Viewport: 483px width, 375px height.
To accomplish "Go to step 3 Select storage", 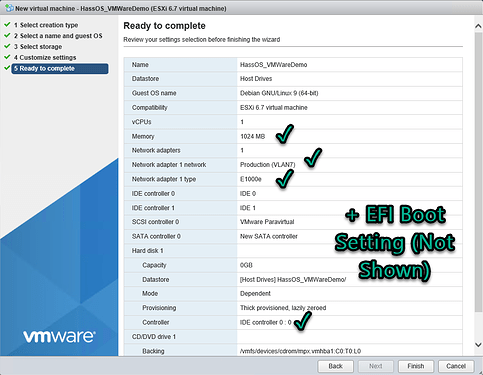I will coord(38,47).
